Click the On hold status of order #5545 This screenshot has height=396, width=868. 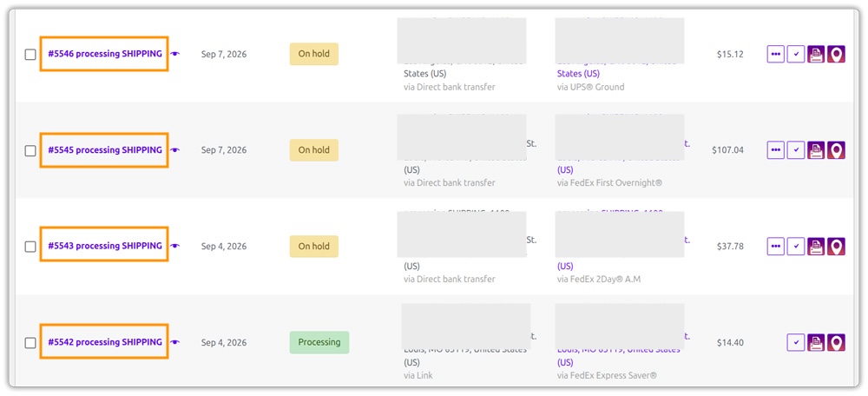pyautogui.click(x=314, y=150)
